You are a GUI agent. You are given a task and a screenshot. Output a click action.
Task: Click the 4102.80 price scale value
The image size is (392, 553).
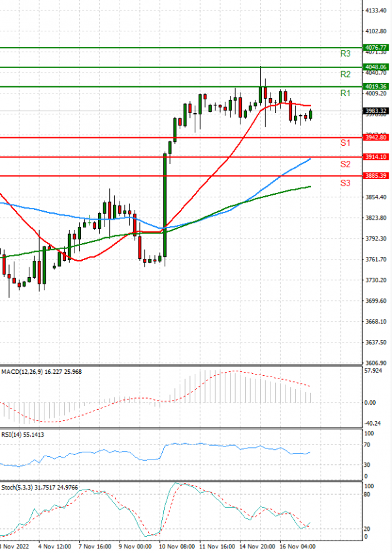[376, 31]
